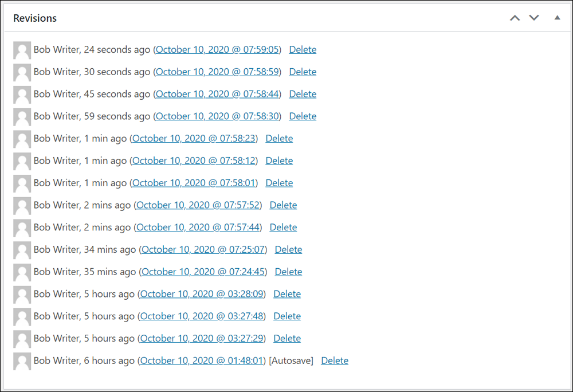Delete the 03:27:48 revision
The image size is (573, 392).
tap(287, 316)
